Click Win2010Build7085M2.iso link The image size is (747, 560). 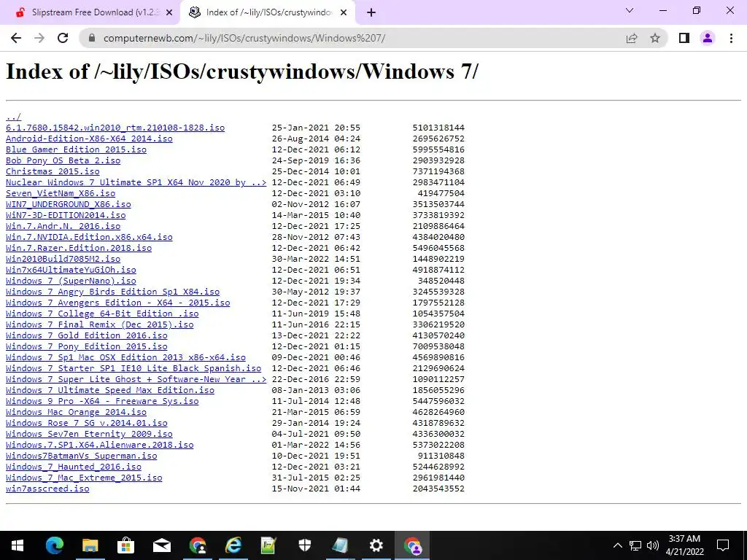pyautogui.click(x=63, y=259)
